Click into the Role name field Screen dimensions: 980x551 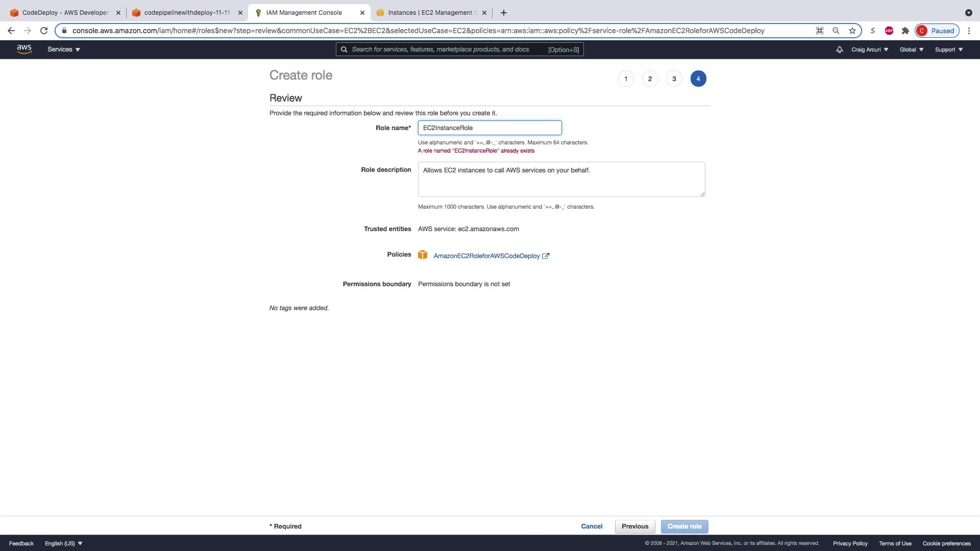(489, 128)
